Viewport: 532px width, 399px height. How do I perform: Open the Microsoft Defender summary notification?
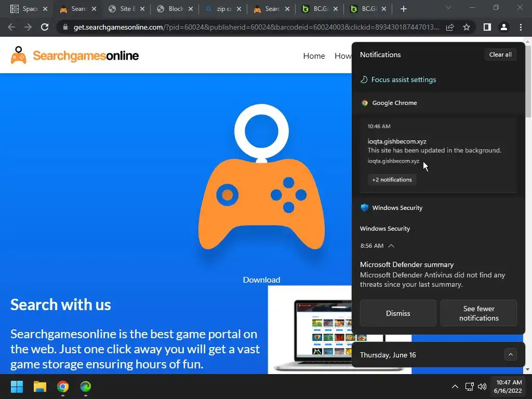(433, 274)
